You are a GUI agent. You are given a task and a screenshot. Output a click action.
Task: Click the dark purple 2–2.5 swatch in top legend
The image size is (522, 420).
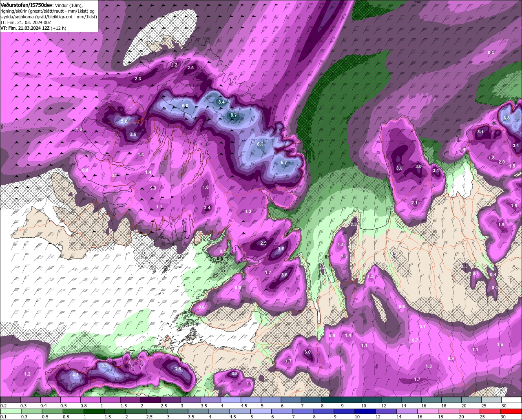151,400
